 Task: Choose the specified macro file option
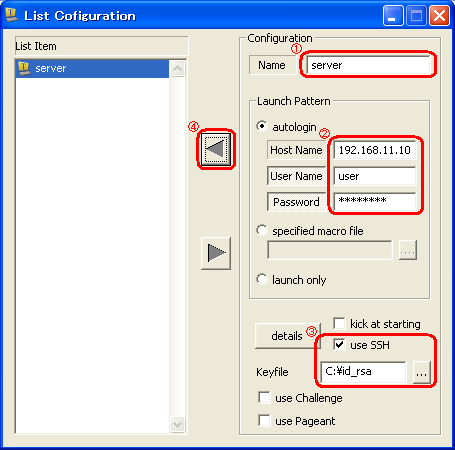point(262,230)
